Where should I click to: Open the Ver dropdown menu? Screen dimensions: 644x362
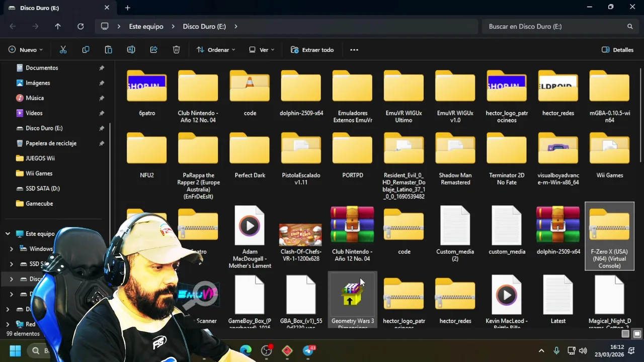pyautogui.click(x=262, y=50)
